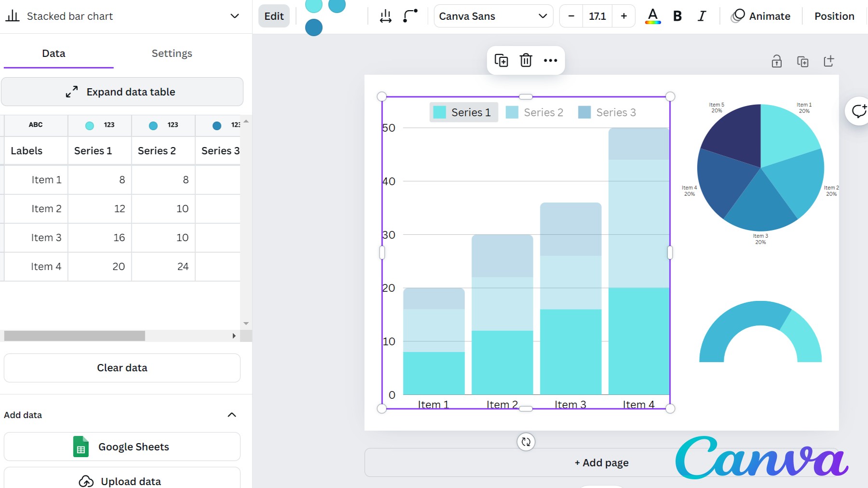The width and height of the screenshot is (868, 488).
Task: Toggle bold formatting
Action: (678, 16)
